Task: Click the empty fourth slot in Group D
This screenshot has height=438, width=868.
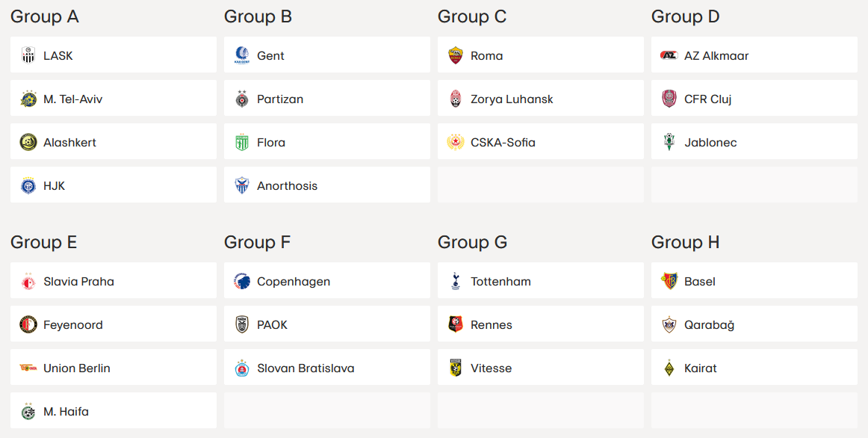Action: [x=754, y=185]
